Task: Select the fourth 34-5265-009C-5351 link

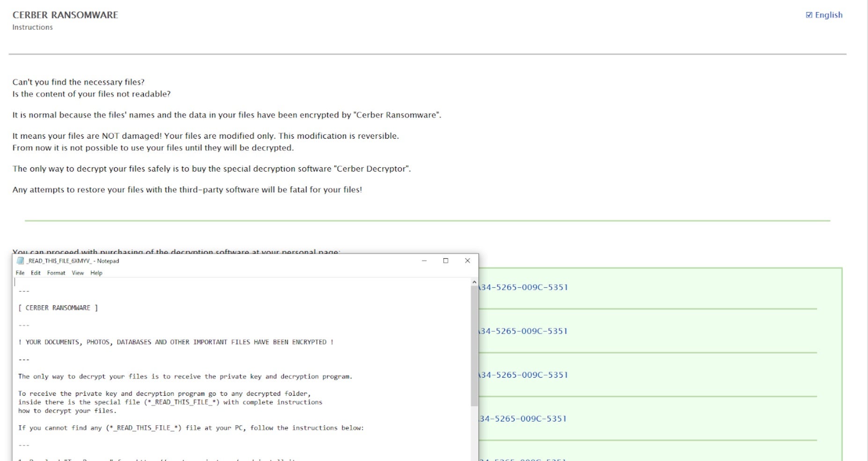Action: [x=523, y=419]
